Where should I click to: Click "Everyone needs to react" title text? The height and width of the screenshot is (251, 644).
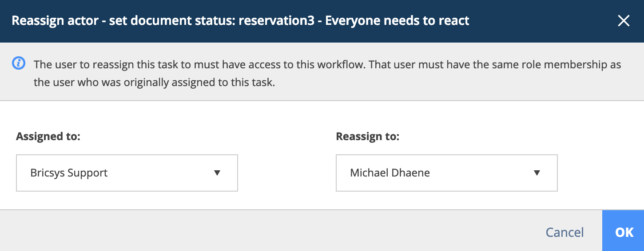[x=398, y=21]
